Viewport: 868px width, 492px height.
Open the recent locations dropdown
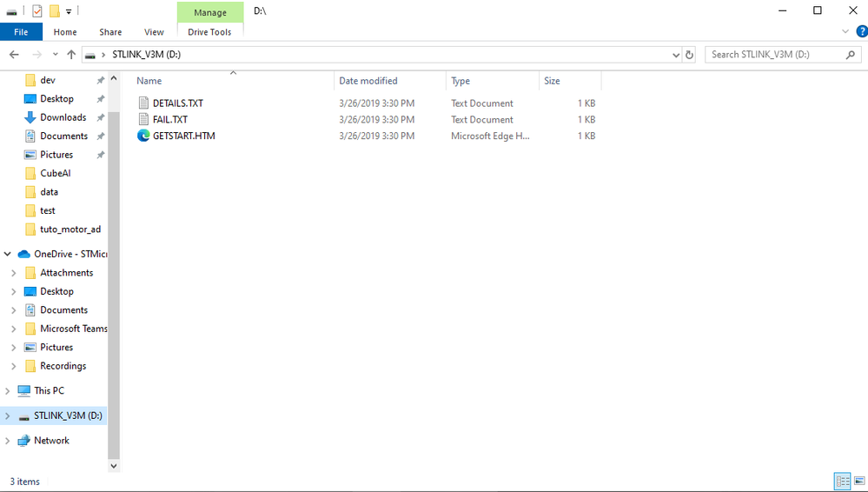pos(56,54)
